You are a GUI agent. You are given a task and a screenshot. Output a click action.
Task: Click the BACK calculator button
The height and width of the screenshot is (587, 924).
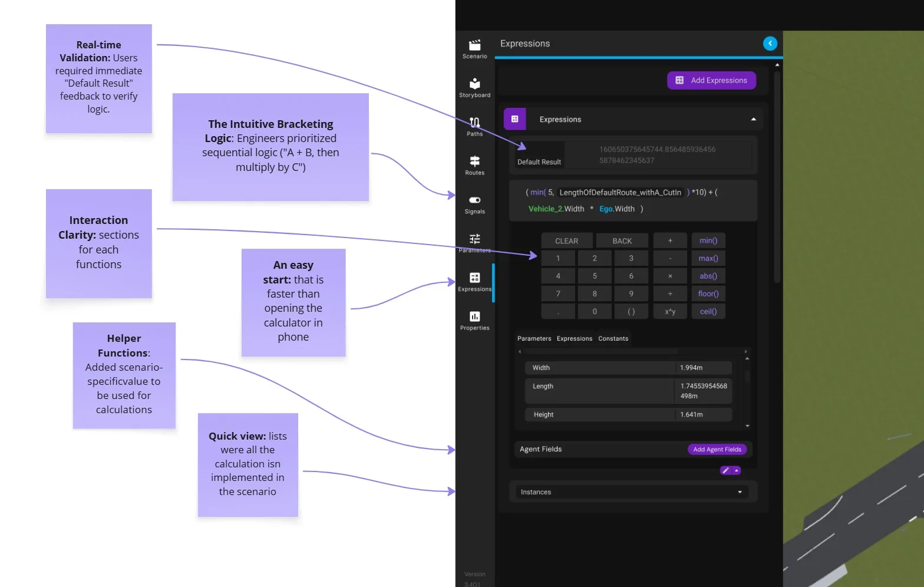click(622, 240)
